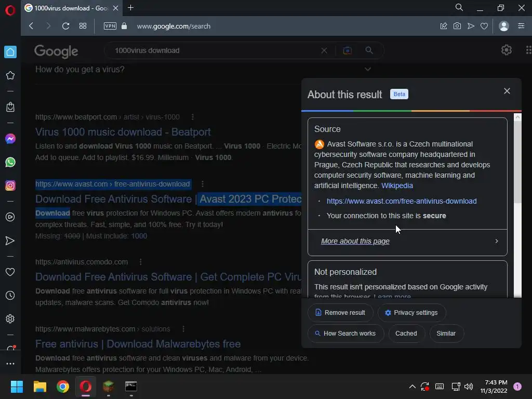Open Chrome from taskbar
The image size is (532, 399).
(63, 387)
